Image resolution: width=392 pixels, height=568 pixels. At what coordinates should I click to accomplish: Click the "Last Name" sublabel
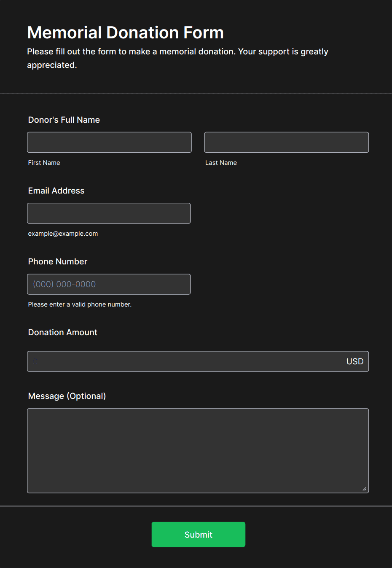tap(221, 163)
